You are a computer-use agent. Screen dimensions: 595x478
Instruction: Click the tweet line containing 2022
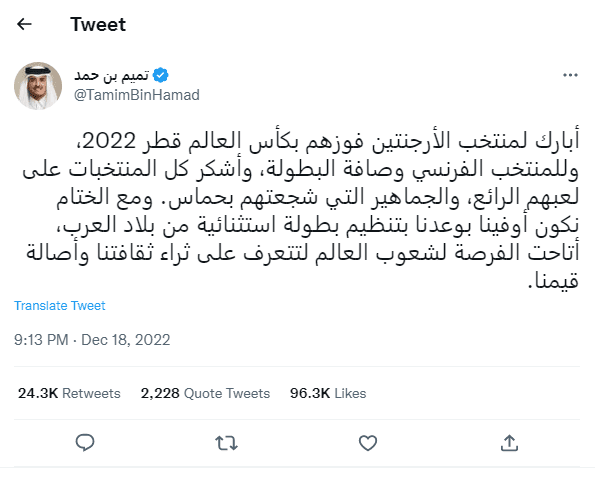[331, 141]
